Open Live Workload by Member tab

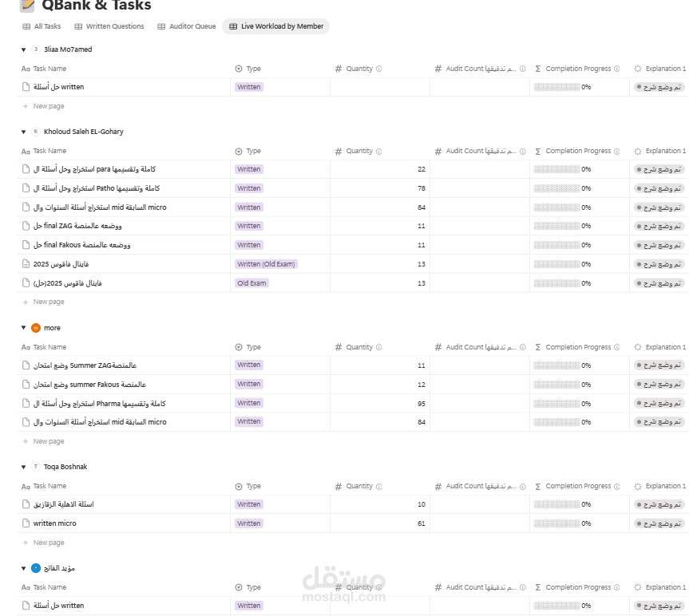276,26
